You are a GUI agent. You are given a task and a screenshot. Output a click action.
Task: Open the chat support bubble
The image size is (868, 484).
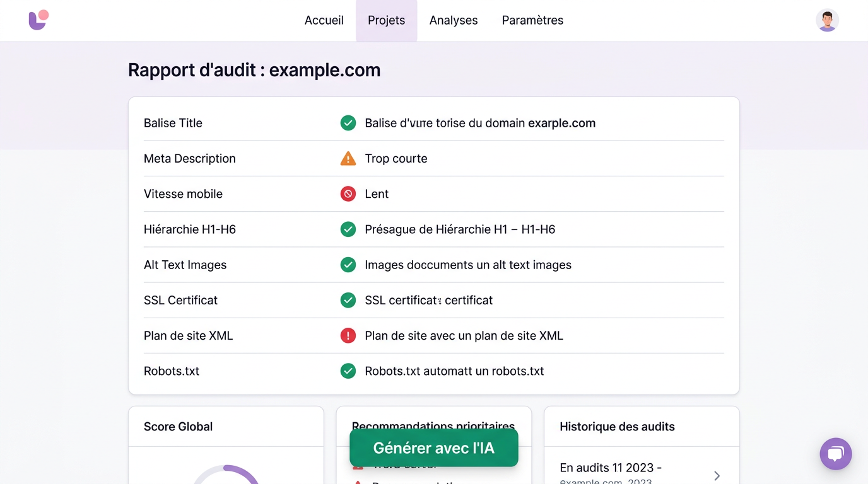pyautogui.click(x=836, y=454)
